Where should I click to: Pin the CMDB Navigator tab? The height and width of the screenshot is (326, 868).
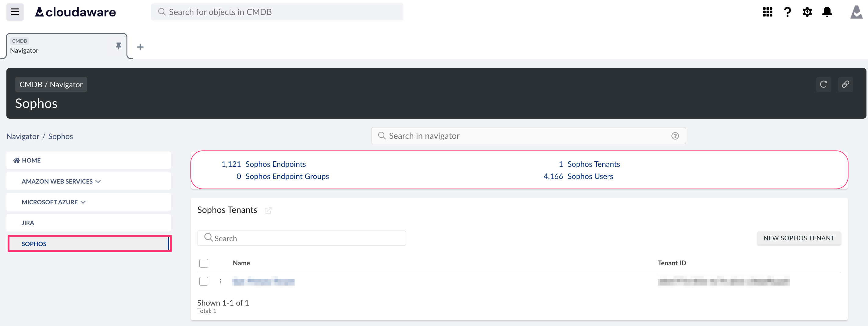coord(119,46)
